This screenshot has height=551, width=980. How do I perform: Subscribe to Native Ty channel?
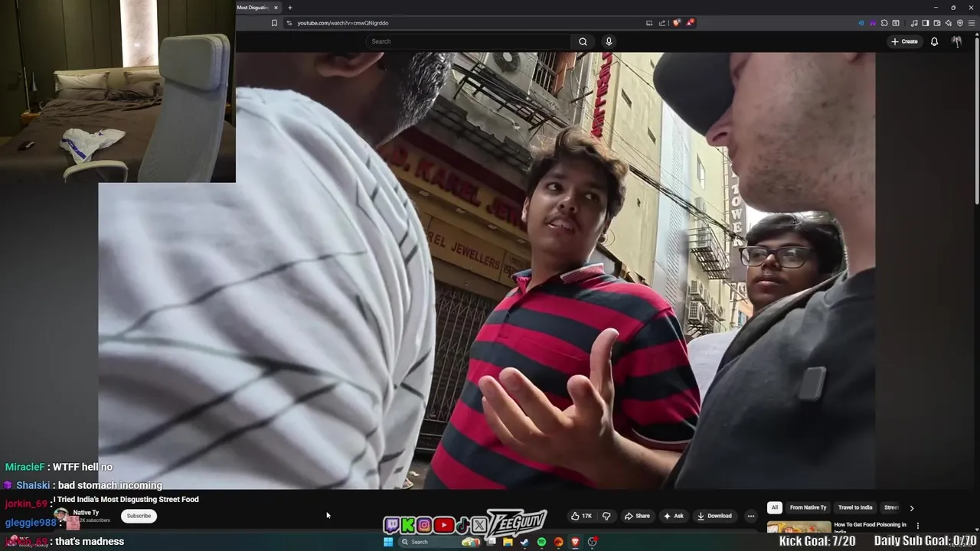point(139,516)
